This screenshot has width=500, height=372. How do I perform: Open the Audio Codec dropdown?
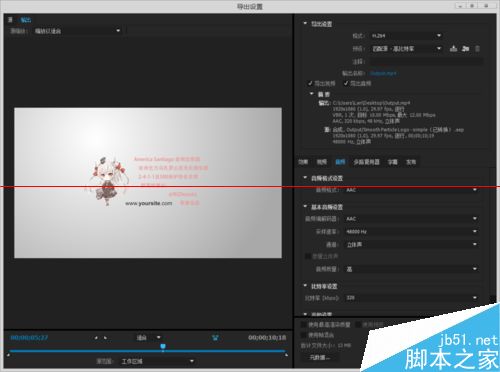tap(412, 219)
